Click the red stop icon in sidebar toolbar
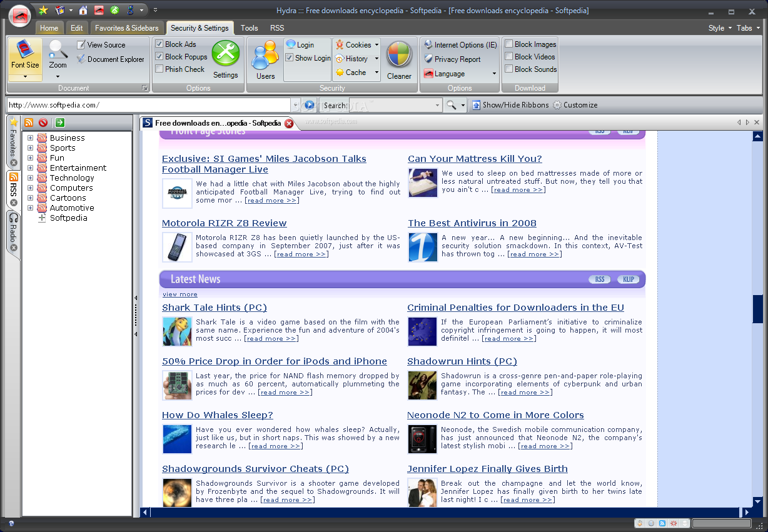 click(43, 123)
